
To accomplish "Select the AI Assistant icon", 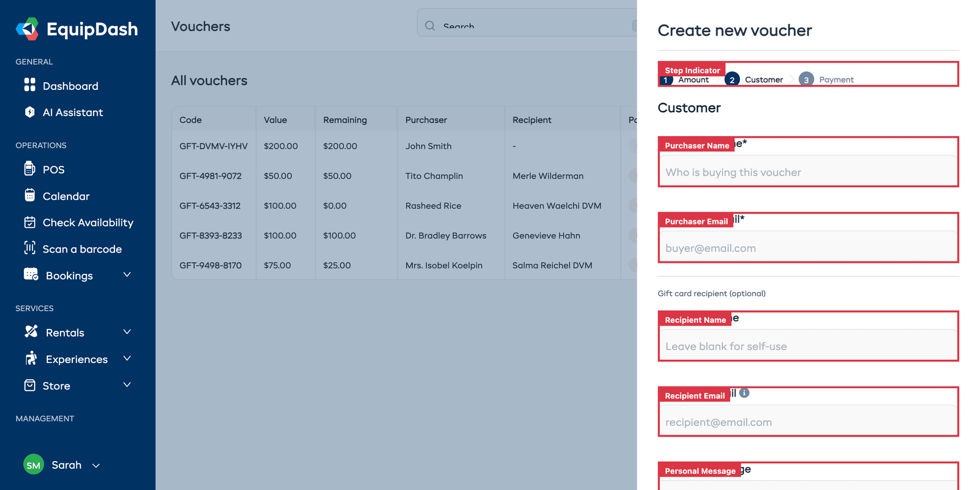I will [x=30, y=112].
